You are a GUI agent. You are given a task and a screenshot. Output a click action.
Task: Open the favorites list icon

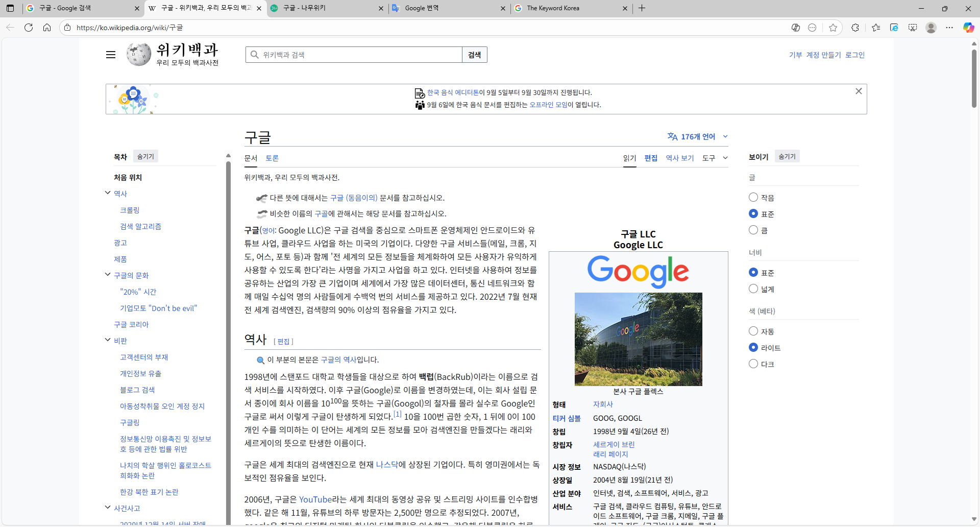(x=876, y=28)
